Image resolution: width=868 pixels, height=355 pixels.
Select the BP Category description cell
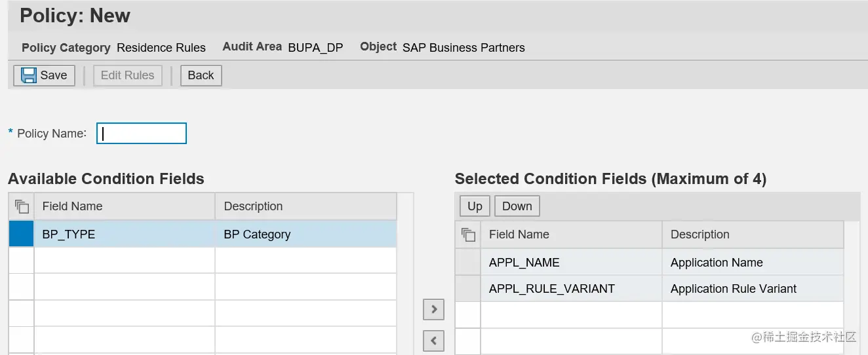(306, 234)
